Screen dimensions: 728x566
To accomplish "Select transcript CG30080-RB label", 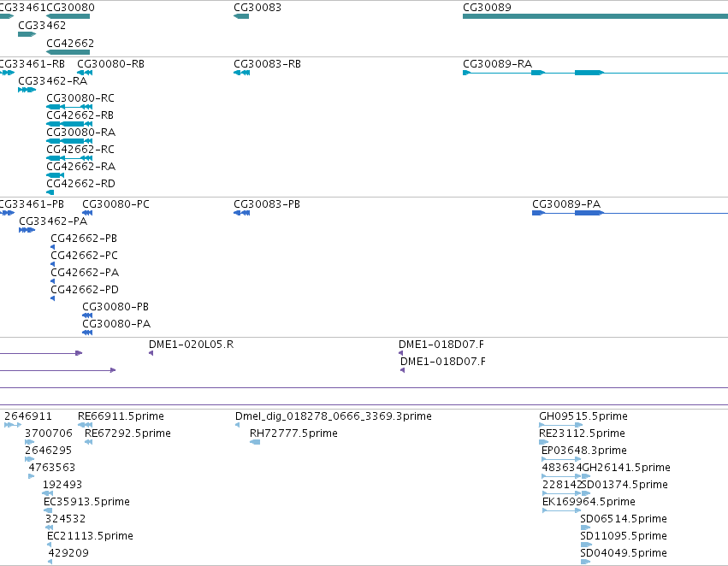I will (x=110, y=63).
